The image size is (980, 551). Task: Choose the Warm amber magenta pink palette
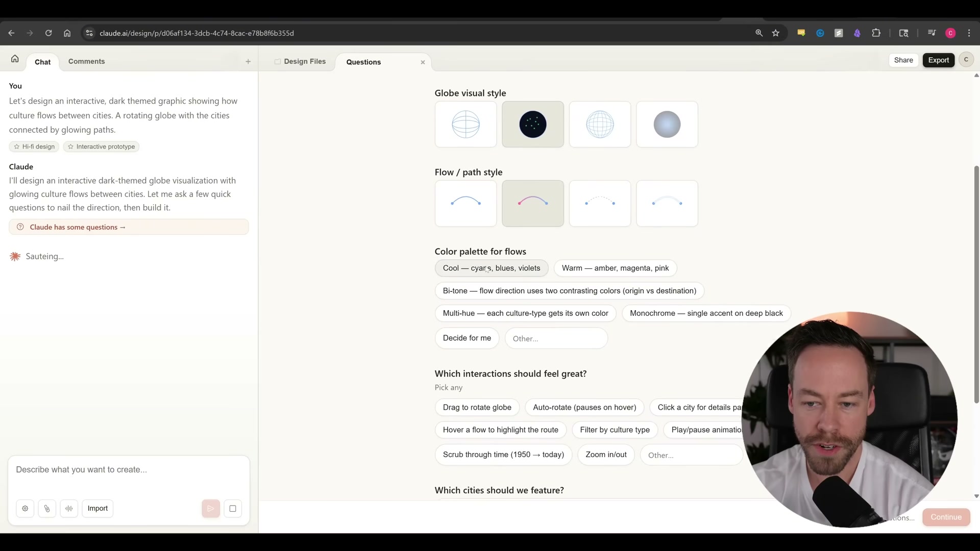615,268
